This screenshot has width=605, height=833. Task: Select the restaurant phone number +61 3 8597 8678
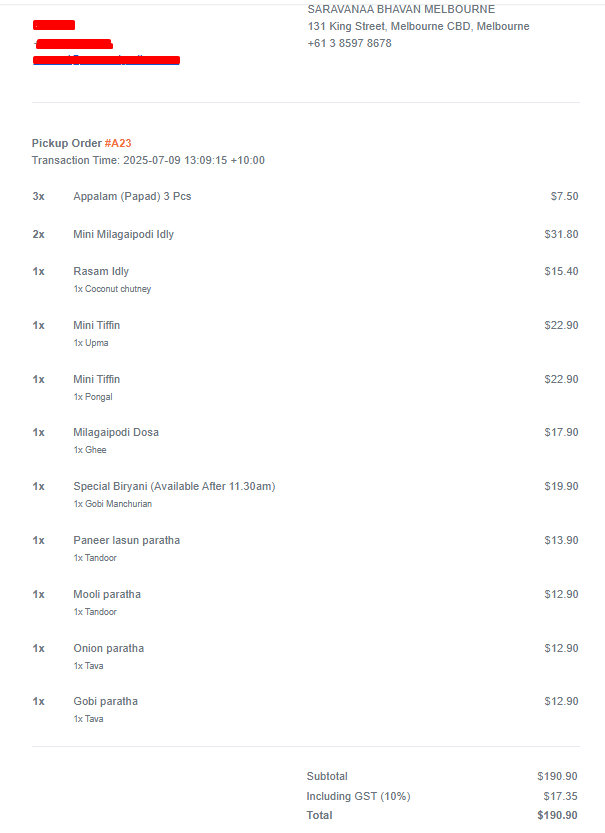(x=350, y=44)
